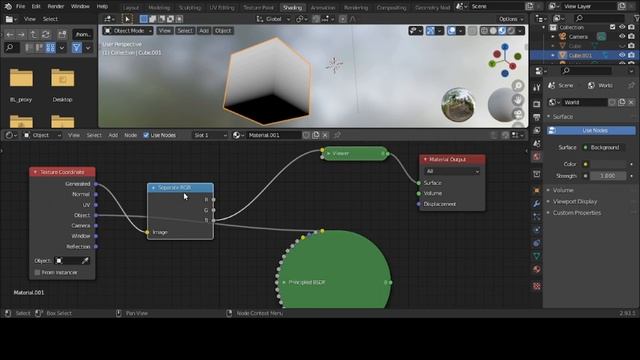Open the Material properties tab
The height and width of the screenshot is (360, 640).
click(x=537, y=269)
